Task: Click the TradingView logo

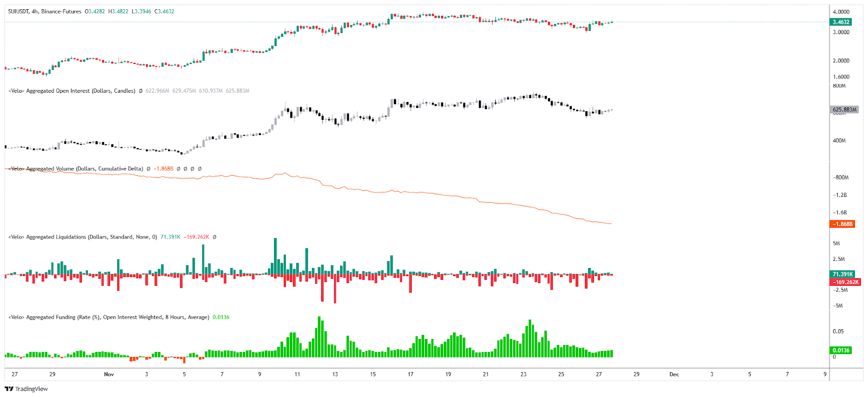Action: [x=26, y=389]
